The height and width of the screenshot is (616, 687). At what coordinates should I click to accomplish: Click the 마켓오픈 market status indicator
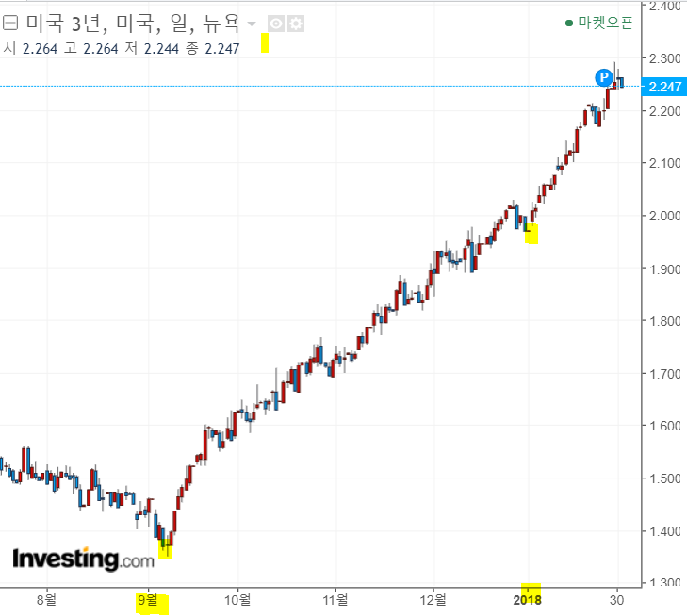click(599, 23)
